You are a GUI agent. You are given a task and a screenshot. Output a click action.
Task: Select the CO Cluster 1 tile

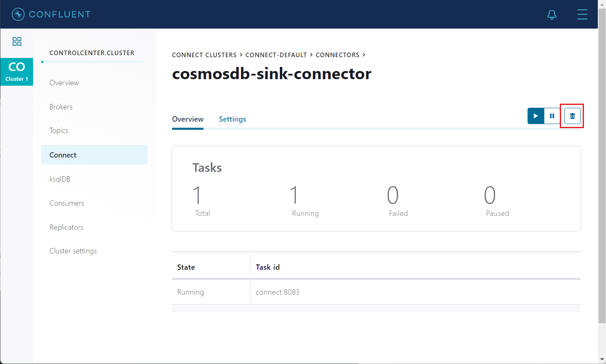pyautogui.click(x=17, y=72)
